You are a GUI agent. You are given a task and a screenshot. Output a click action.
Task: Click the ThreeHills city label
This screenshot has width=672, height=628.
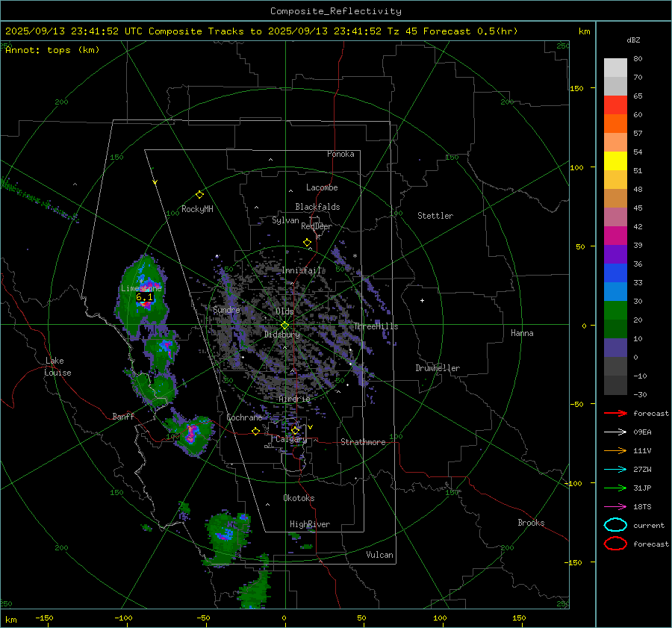[376, 326]
